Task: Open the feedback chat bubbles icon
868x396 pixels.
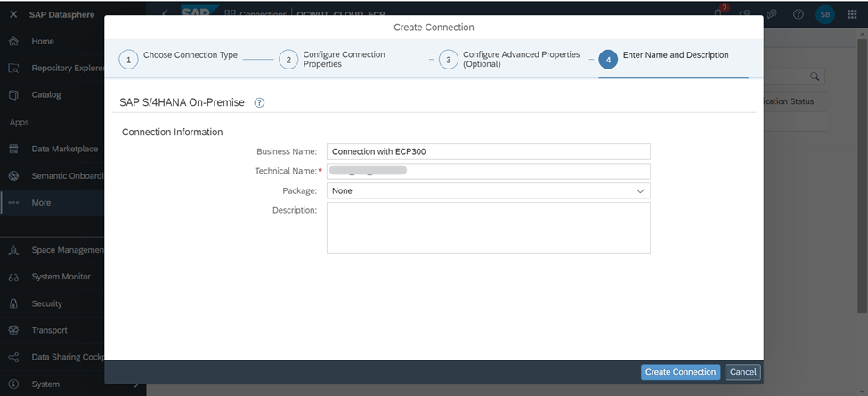Action: pos(772,14)
